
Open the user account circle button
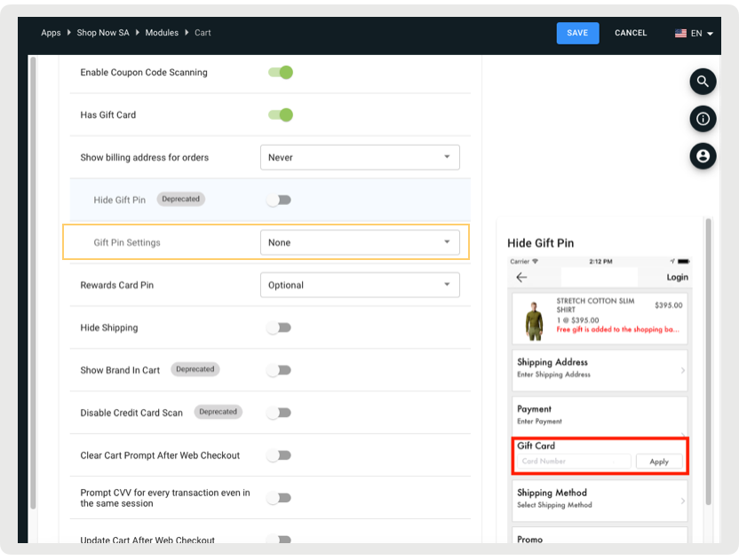(703, 155)
